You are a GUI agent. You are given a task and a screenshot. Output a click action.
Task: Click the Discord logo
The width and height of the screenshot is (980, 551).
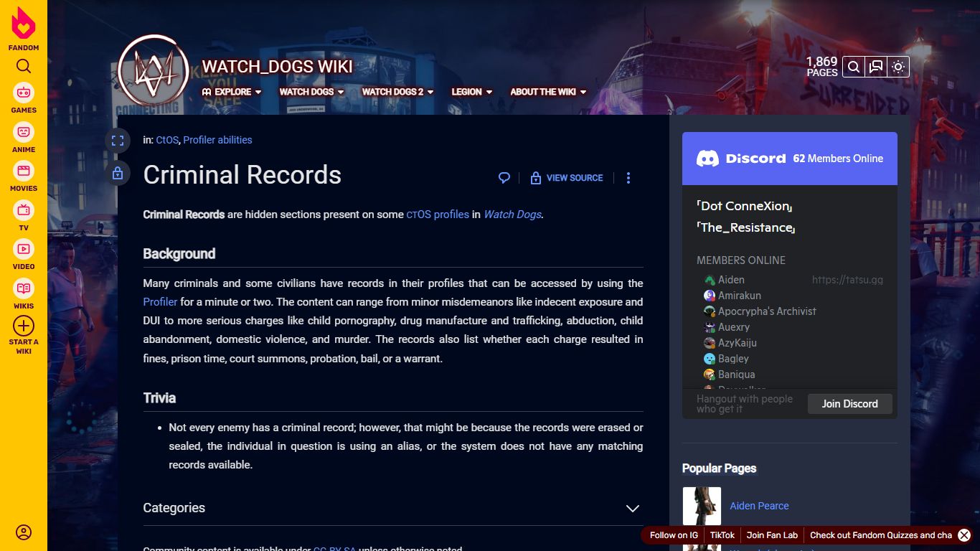click(x=741, y=159)
